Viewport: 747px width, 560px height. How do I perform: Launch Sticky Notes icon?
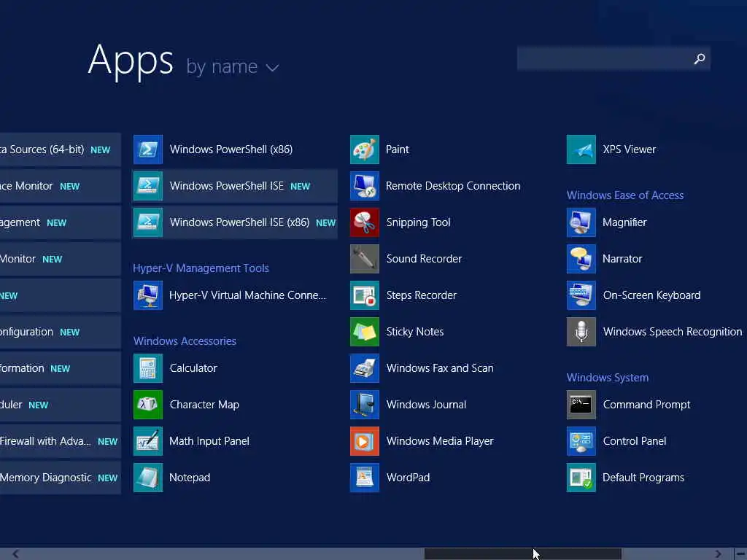365,332
